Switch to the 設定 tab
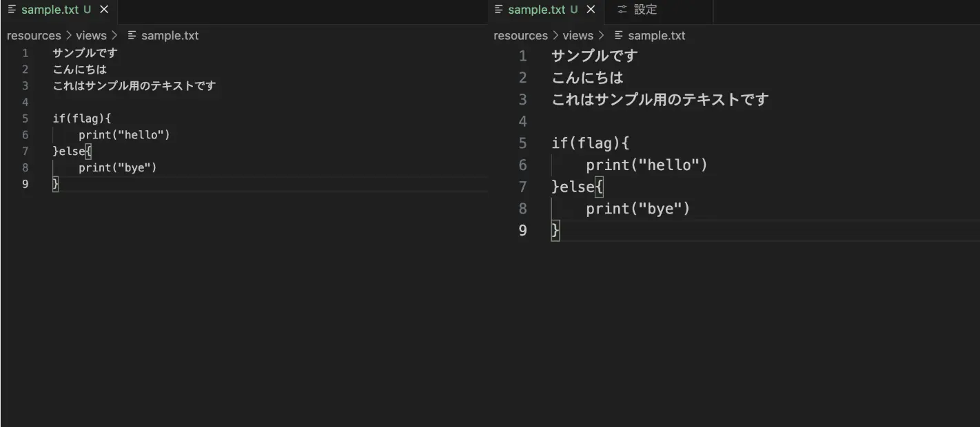Image resolution: width=980 pixels, height=427 pixels. (658, 10)
